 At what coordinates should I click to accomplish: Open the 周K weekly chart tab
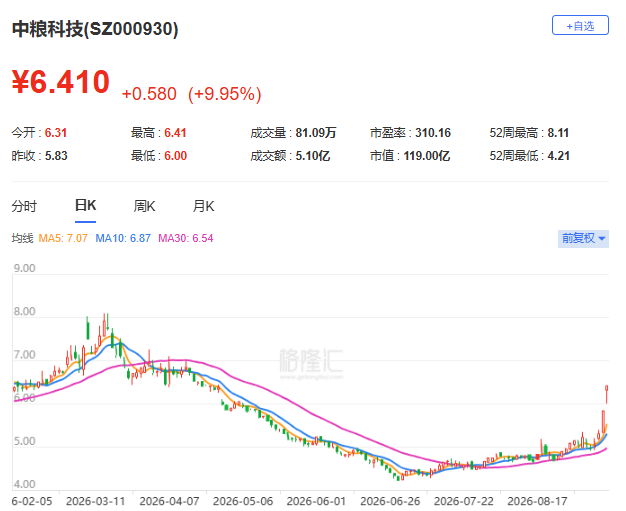144,206
